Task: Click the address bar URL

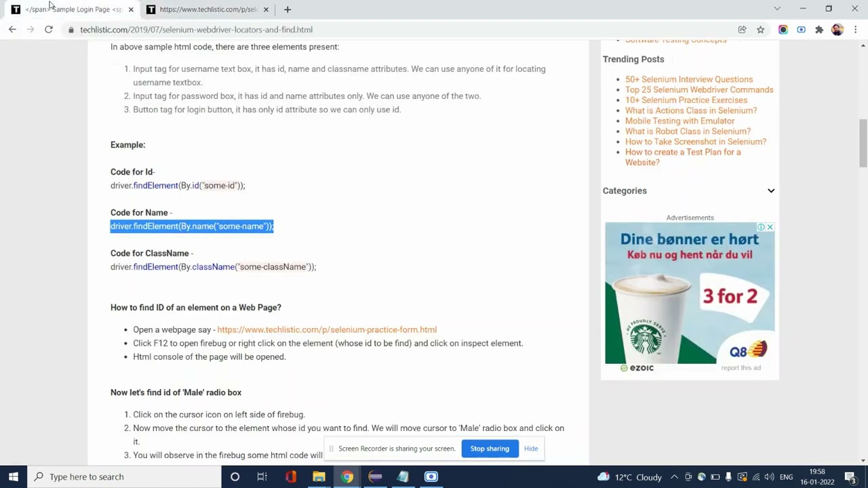Action: [x=196, y=30]
